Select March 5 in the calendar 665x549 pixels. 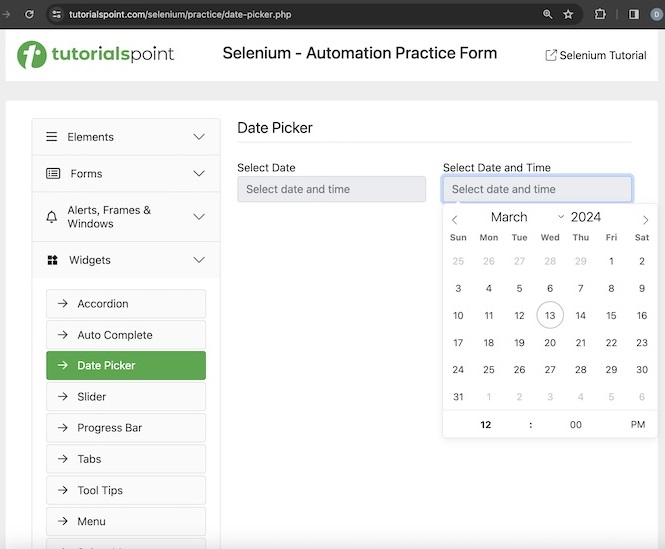tap(519, 288)
